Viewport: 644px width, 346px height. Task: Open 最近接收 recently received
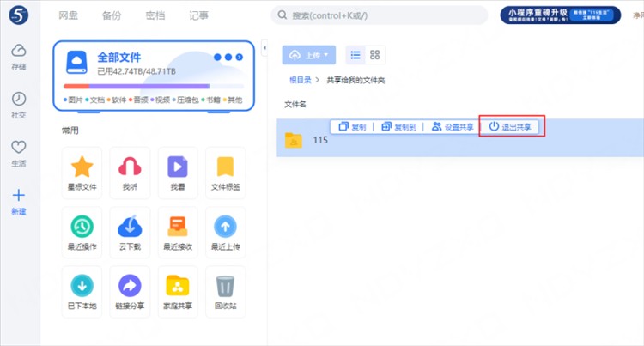[x=178, y=233]
